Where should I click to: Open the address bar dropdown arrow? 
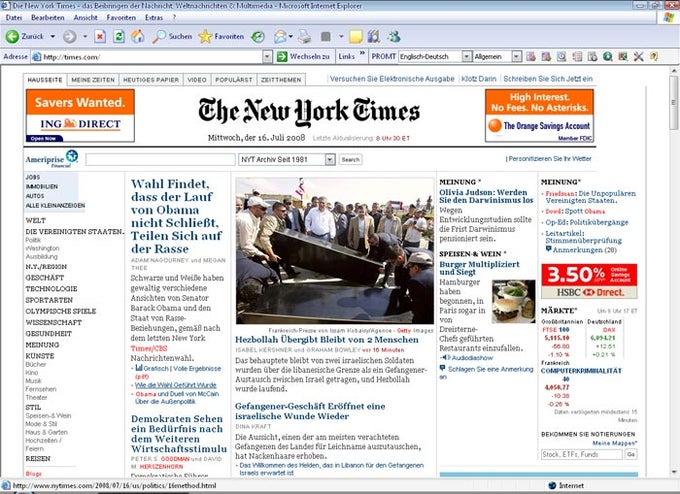click(x=268, y=57)
